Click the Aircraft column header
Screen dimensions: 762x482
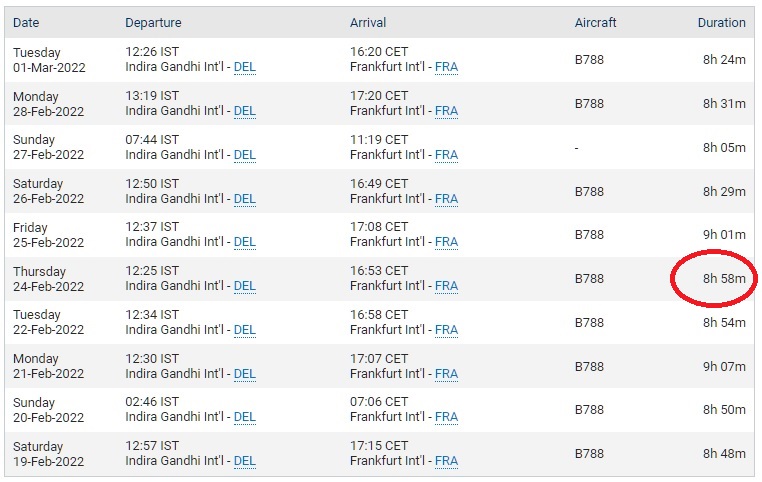point(595,23)
